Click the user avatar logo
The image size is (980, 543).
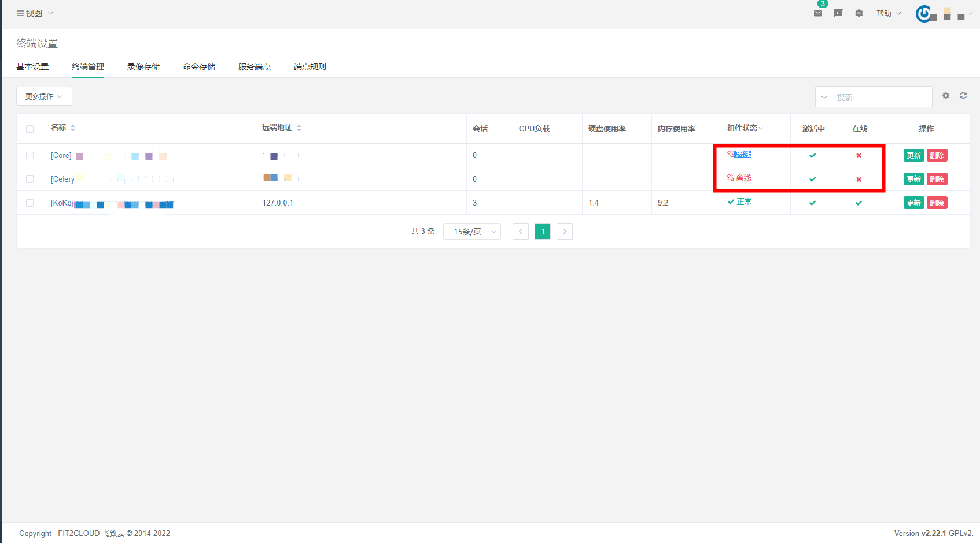tap(924, 13)
